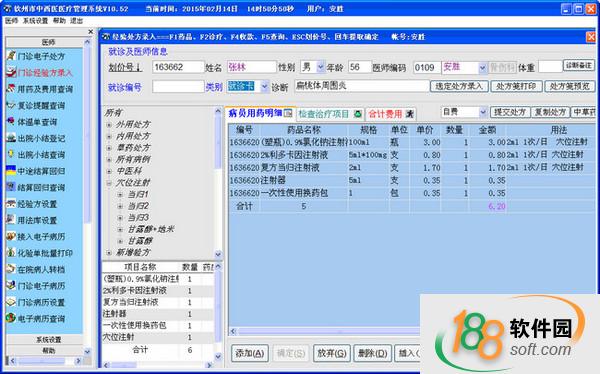This screenshot has width=600, height=374.
Task: Open 门诊病历设置 sidebar icon
Action: click(x=11, y=302)
